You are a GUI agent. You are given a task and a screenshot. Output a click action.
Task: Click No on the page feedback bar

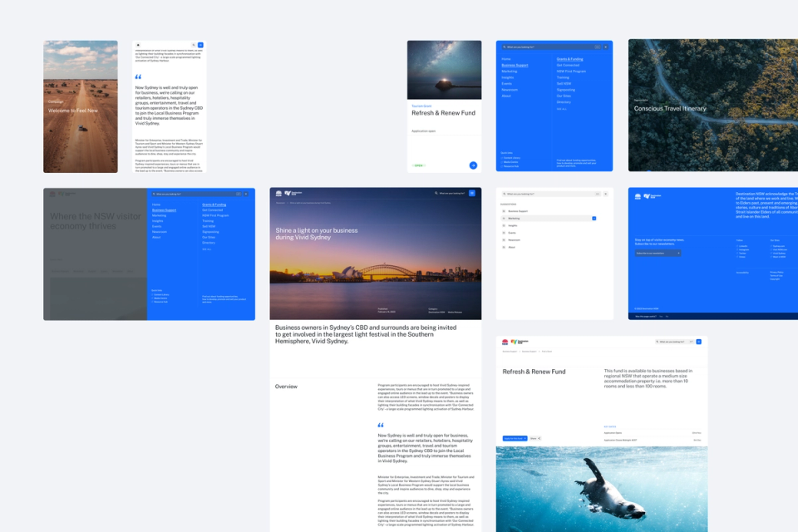click(x=667, y=316)
